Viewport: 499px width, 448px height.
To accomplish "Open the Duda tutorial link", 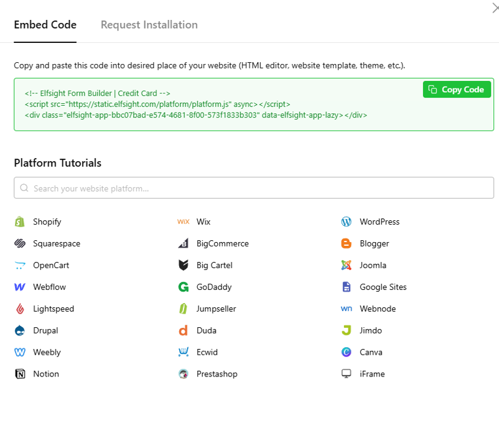I will (207, 330).
